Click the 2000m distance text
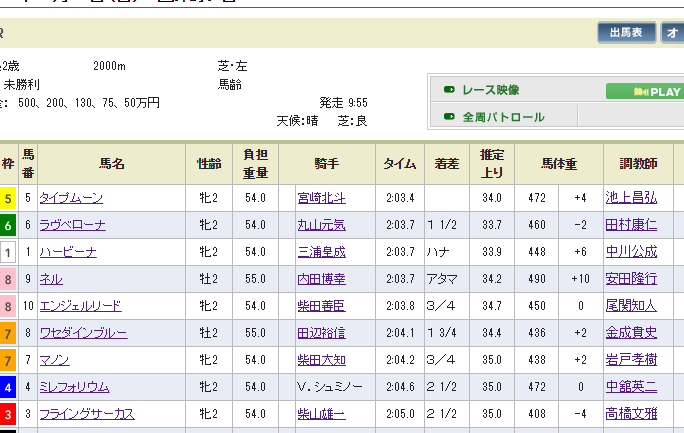 click(109, 66)
